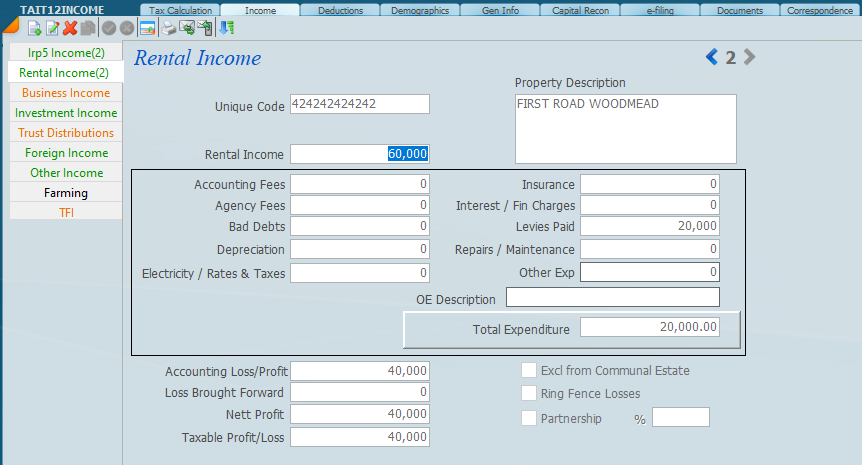The image size is (862, 465).
Task: Click the Levies Paid input field
Action: tap(649, 227)
